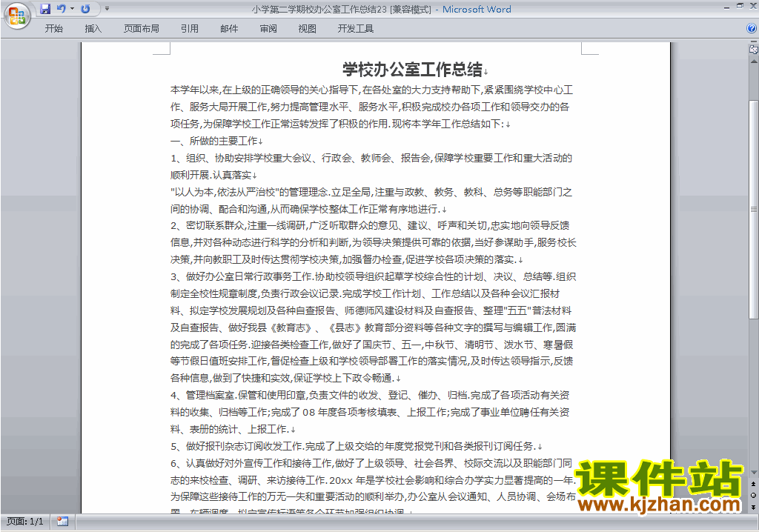
Task: Click the opening line 本学年以来,在上级的正确领导
Action: pyautogui.click(x=372, y=90)
